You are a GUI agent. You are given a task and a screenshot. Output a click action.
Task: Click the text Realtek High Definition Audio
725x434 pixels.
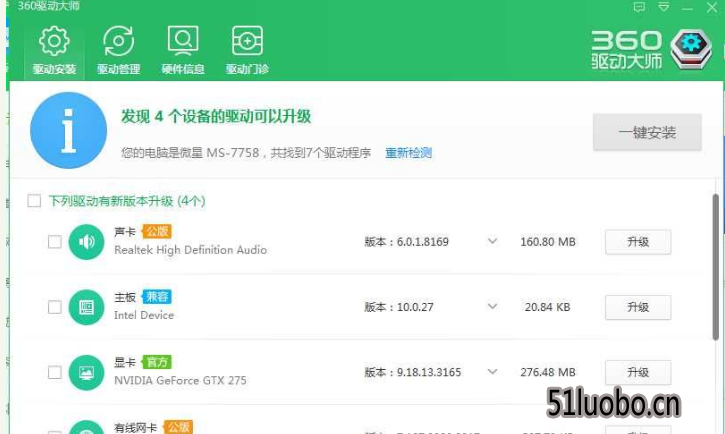(190, 250)
